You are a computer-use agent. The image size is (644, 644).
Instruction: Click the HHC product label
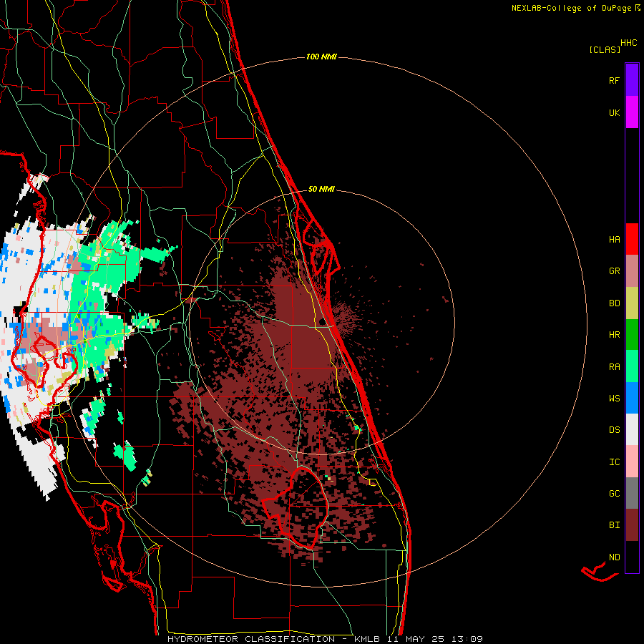click(x=629, y=43)
